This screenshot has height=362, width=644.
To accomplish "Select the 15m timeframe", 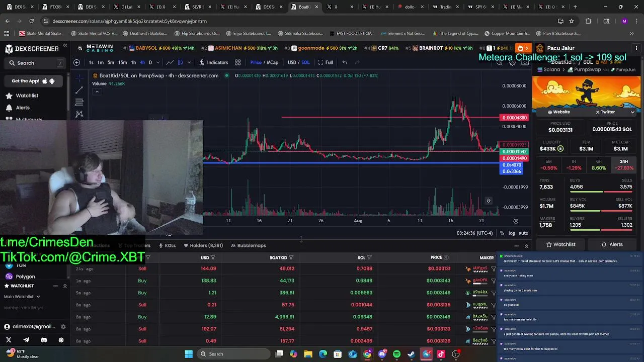I will click(x=122, y=62).
